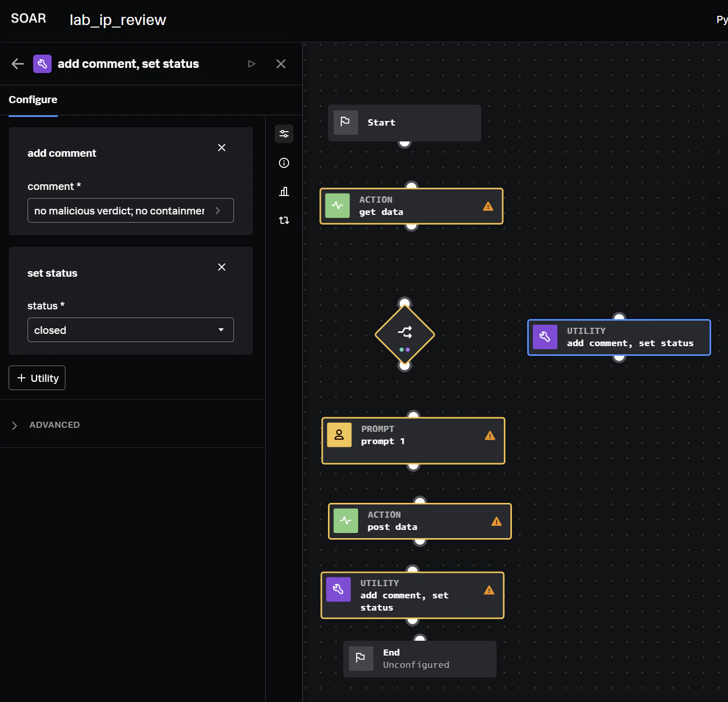Click the decision block bottom output port
Screen dimensions: 728x702
[x=405, y=366]
